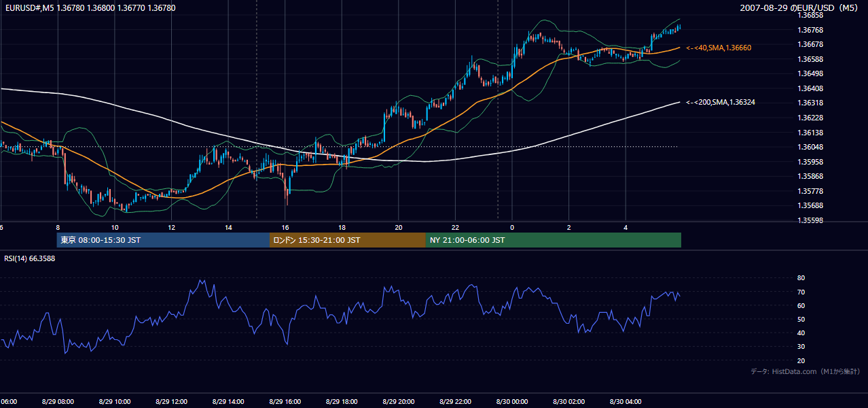Click price level 1.36318 on axis
This screenshot has height=408, width=868.
(x=809, y=103)
